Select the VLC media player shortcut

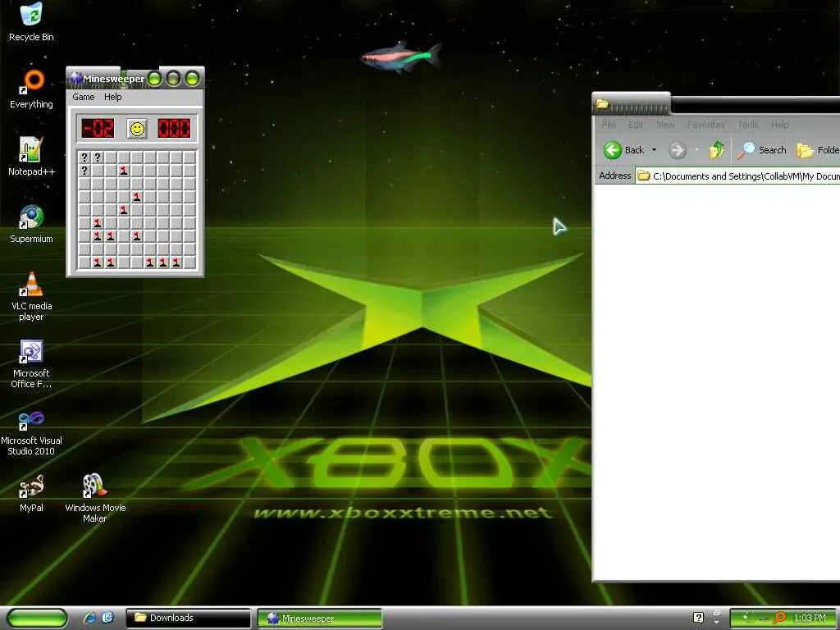pyautogui.click(x=31, y=296)
